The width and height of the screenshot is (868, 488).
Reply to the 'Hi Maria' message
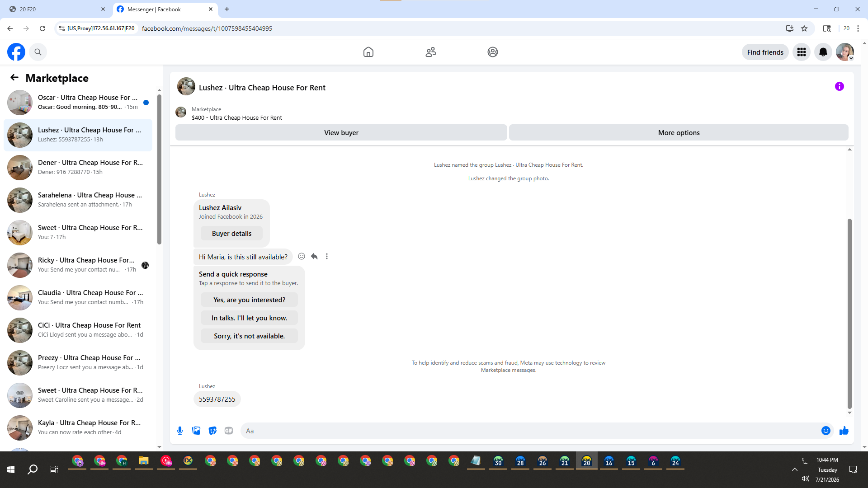tap(314, 256)
